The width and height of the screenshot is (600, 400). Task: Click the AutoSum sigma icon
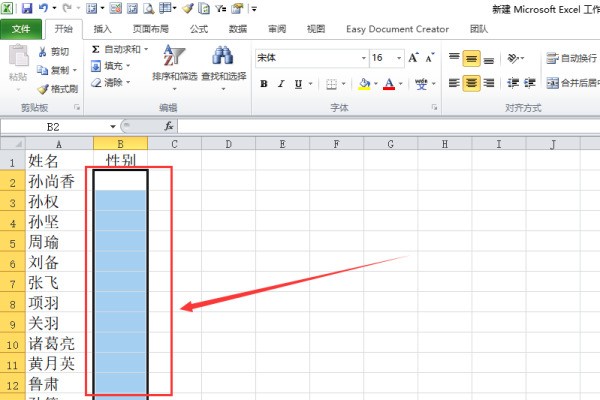(95, 48)
